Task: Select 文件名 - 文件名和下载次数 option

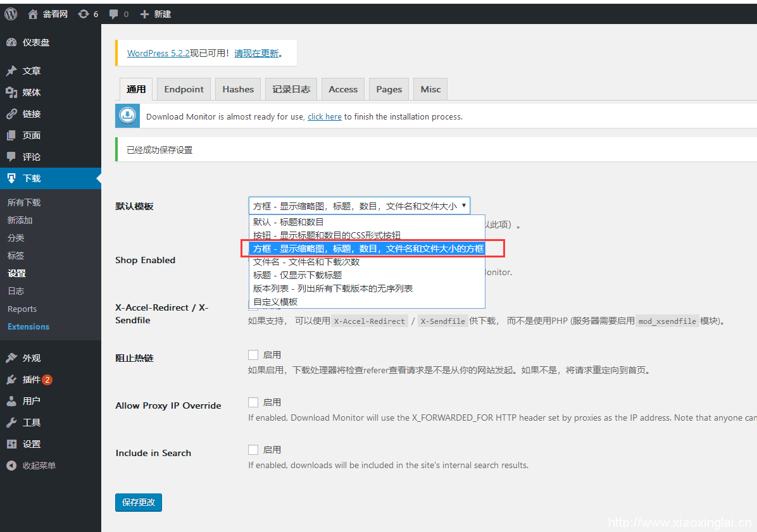Action: 306,262
